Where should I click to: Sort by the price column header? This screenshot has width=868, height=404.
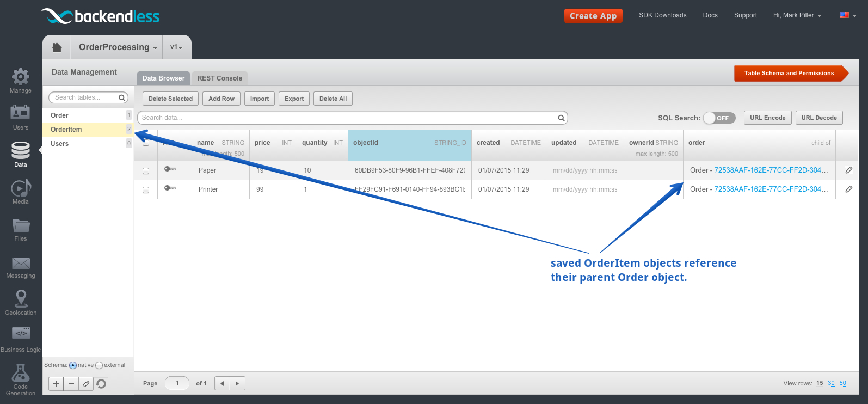[273, 145]
